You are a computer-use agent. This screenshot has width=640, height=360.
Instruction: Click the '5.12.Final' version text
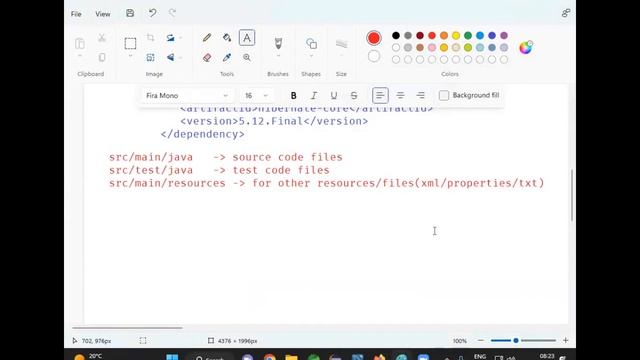(x=271, y=121)
